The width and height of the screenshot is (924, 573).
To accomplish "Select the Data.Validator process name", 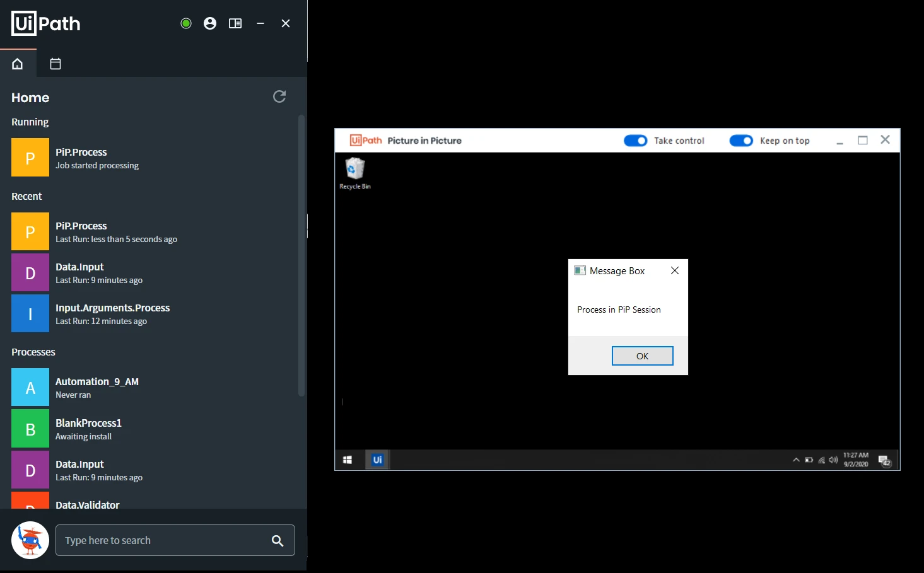I will coord(87,505).
